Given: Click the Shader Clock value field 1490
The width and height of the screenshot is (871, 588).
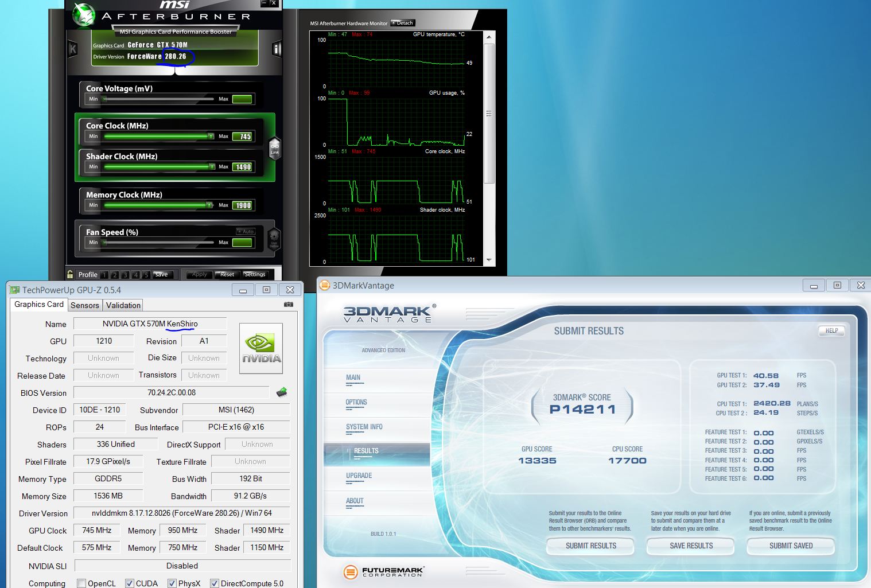Looking at the screenshot, I should tap(242, 167).
